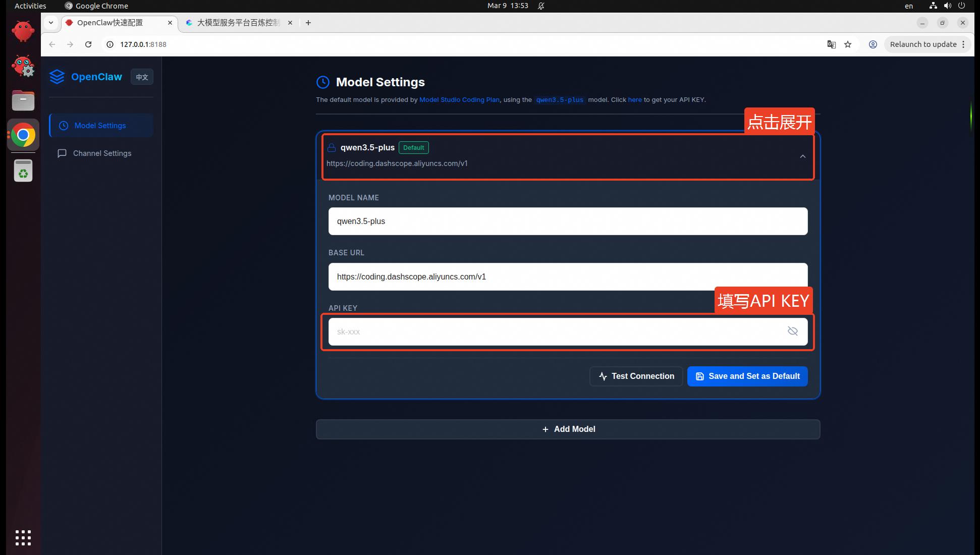The width and height of the screenshot is (980, 555).
Task: Click Test Connection button
Action: point(636,376)
